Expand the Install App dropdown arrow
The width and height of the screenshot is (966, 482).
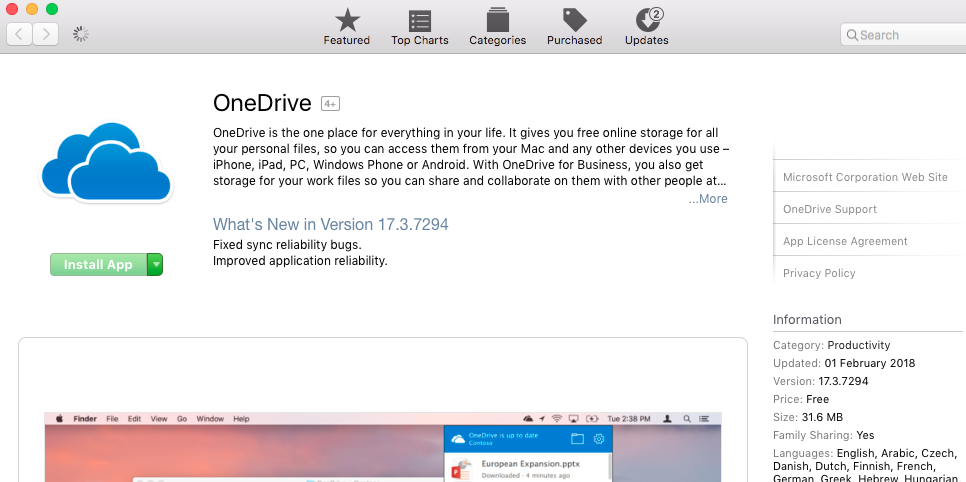155,264
